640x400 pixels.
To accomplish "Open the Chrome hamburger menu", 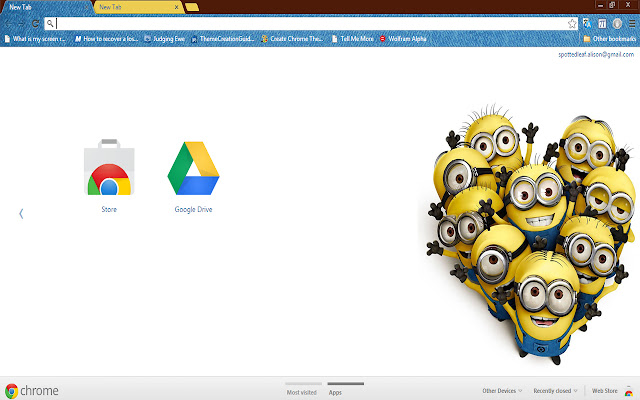I will pos(632,24).
